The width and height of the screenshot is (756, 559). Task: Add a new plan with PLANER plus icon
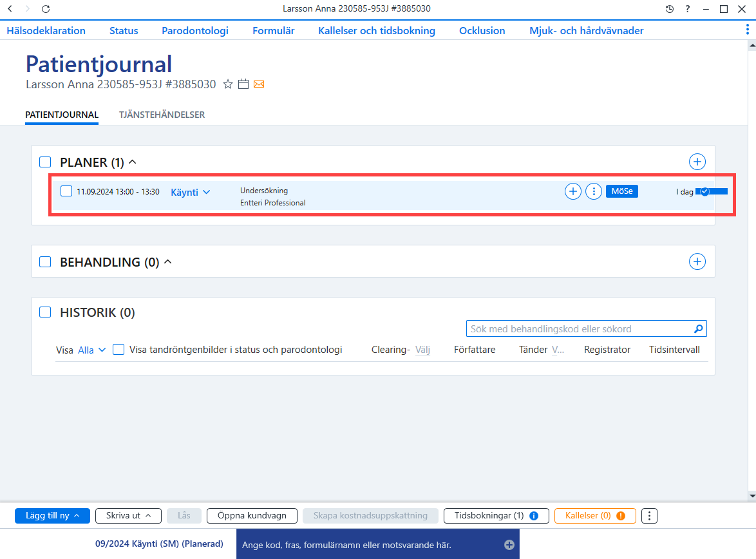(x=697, y=162)
